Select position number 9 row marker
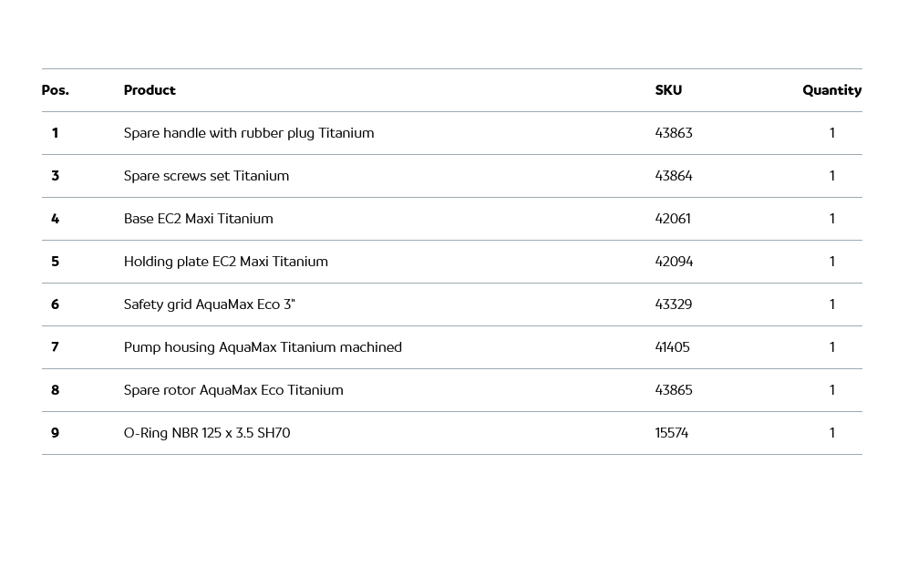The image size is (898, 588). [x=55, y=433]
